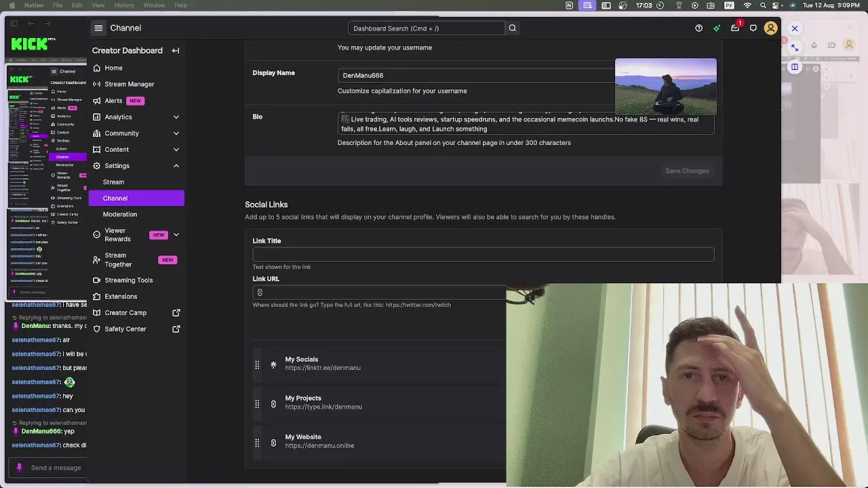
Task: Click the NEW badge beside Alerts
Action: click(135, 100)
